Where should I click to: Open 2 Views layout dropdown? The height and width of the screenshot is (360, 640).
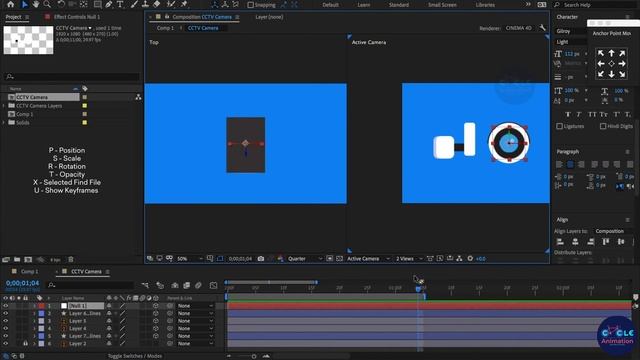[x=409, y=259]
